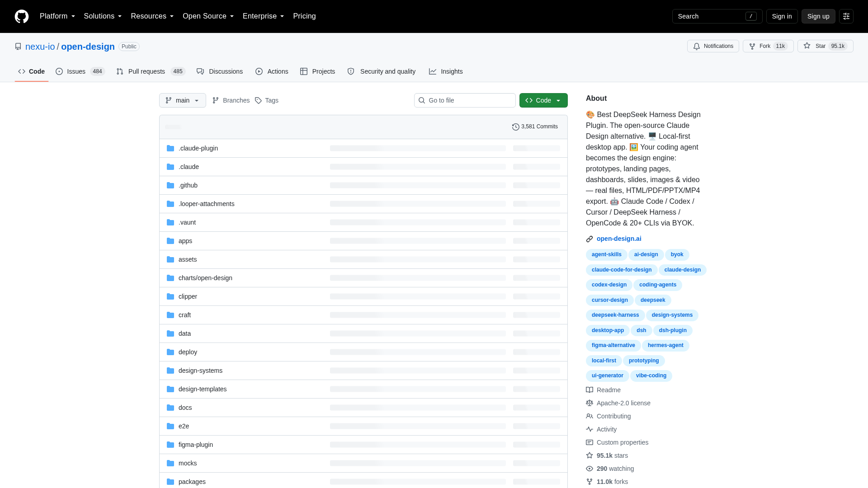The image size is (868, 488).
Task: Focus the Search field in header
Action: coord(717,16)
